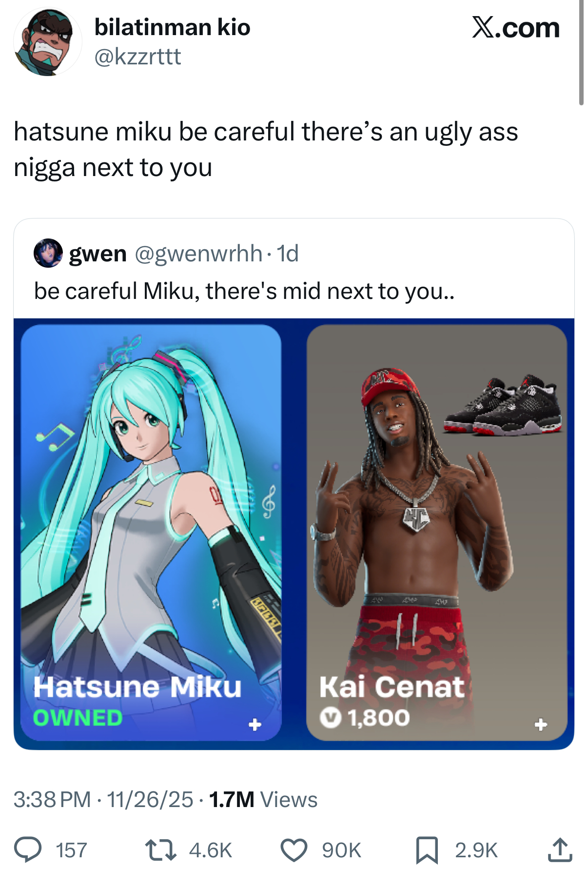Viewport: 588px width, 888px height.
Task: Open the 3:38 PM timestamp link
Action: (52, 799)
